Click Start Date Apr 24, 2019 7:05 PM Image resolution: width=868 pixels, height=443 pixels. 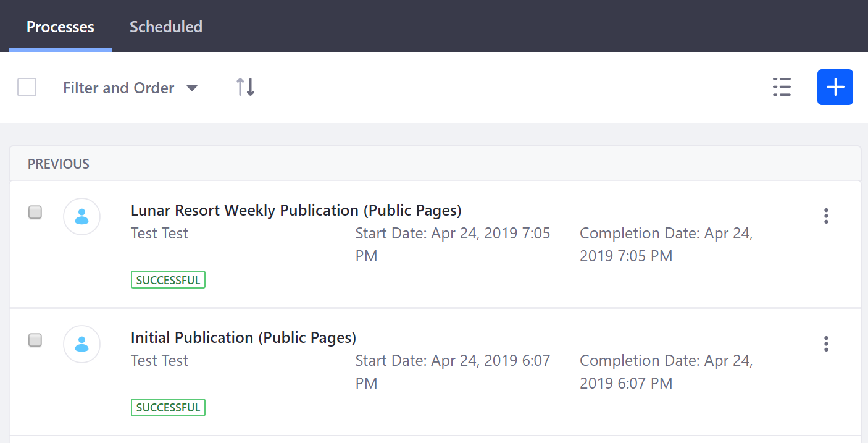[x=453, y=245]
